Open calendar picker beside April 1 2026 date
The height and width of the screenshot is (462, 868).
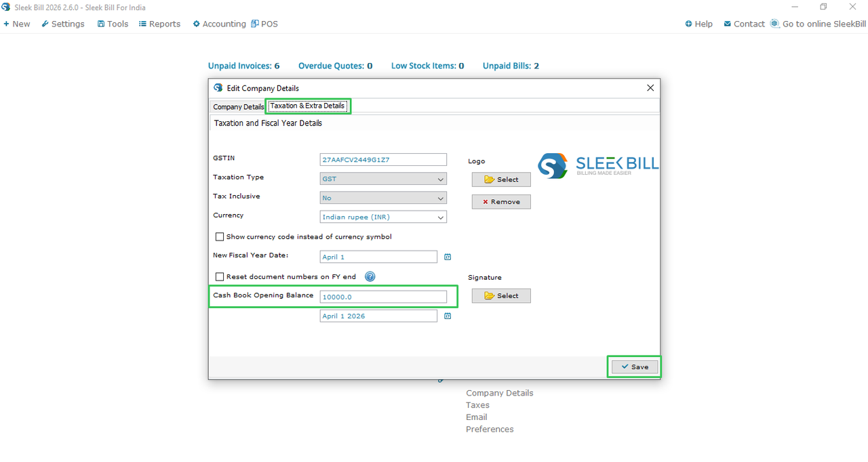pyautogui.click(x=448, y=316)
